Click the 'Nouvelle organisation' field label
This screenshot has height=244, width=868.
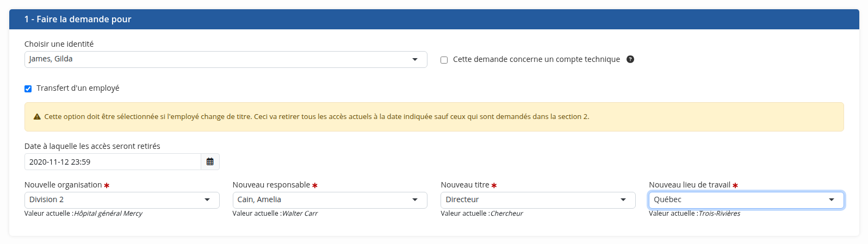coord(63,185)
